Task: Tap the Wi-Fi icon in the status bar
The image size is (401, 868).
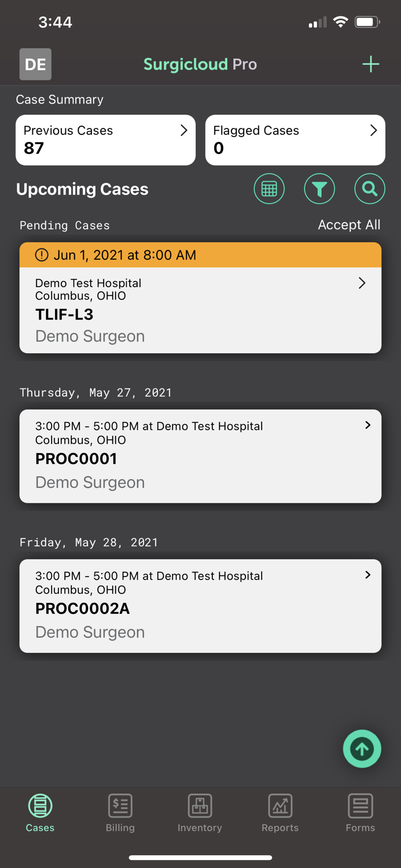Action: [340, 21]
